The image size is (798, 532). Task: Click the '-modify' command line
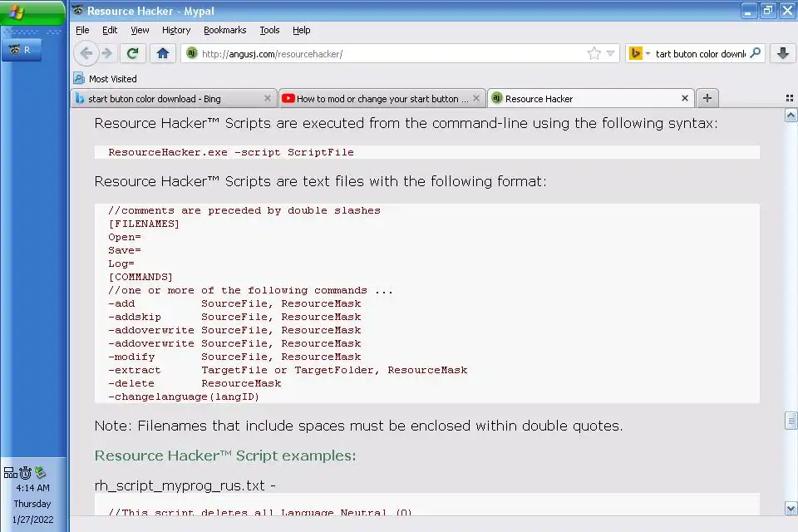click(234, 357)
